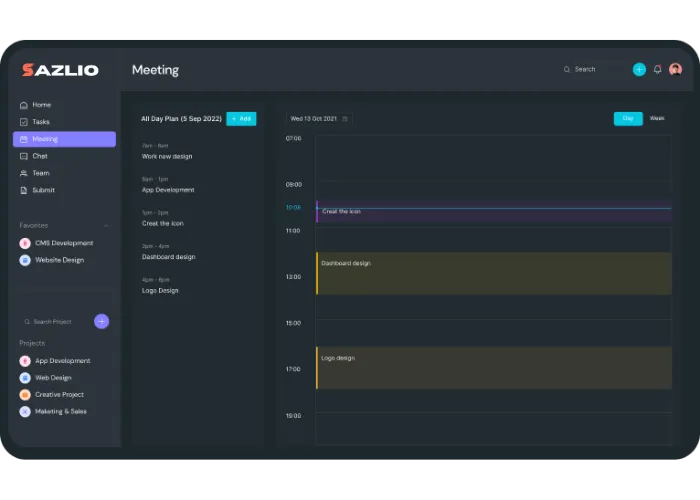Switch calendar to Week view
Screen dimensions: 700x500
(x=657, y=118)
